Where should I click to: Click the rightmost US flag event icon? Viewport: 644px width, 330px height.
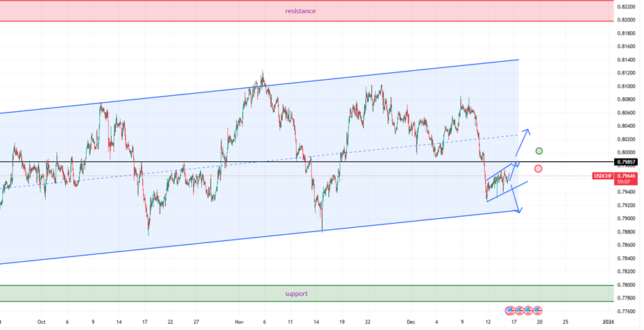click(x=537, y=310)
